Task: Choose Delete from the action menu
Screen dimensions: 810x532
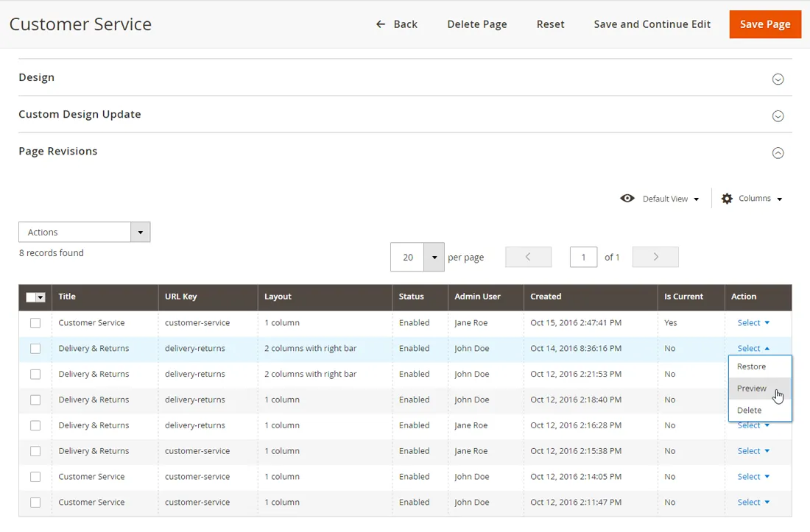Action: [760, 411]
